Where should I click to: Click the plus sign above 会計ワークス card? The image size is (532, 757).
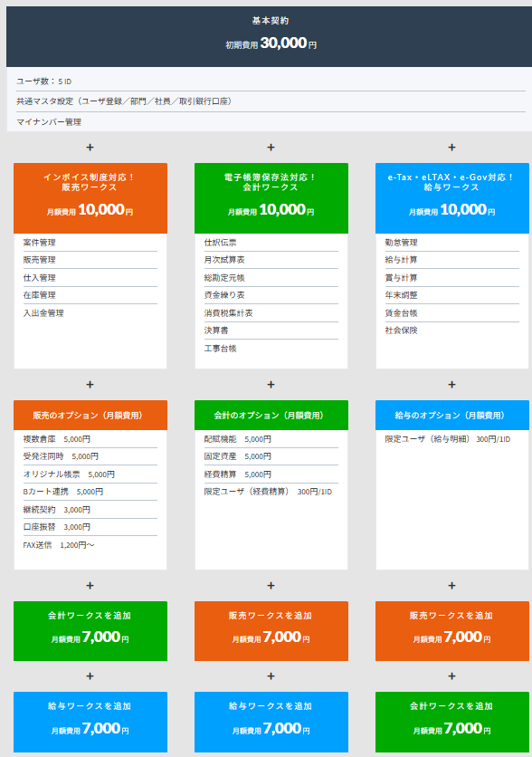tap(271, 148)
